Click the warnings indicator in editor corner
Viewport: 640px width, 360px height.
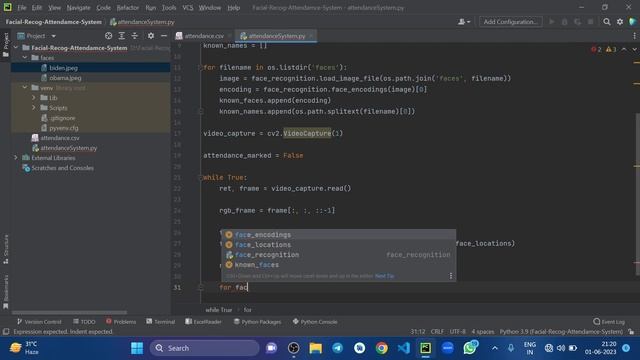tap(611, 49)
